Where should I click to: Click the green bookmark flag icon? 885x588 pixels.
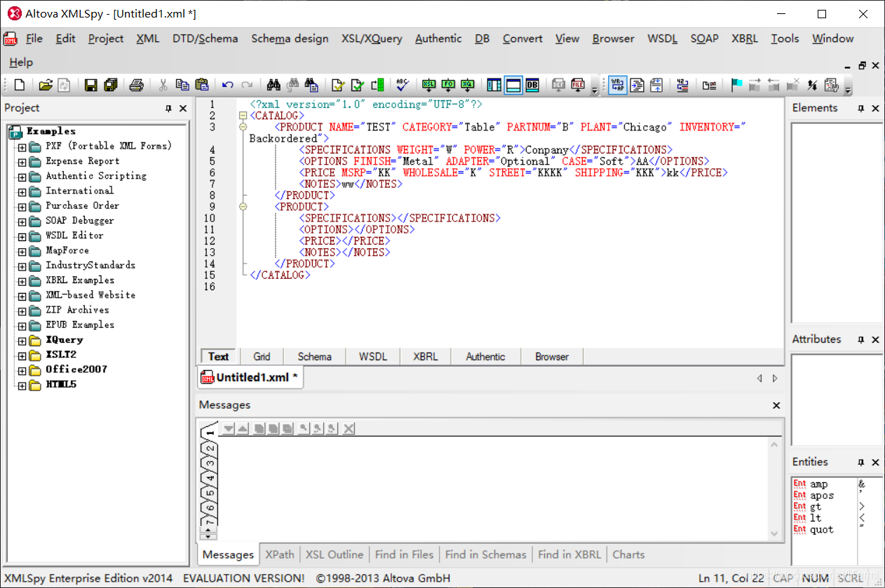pyautogui.click(x=736, y=86)
